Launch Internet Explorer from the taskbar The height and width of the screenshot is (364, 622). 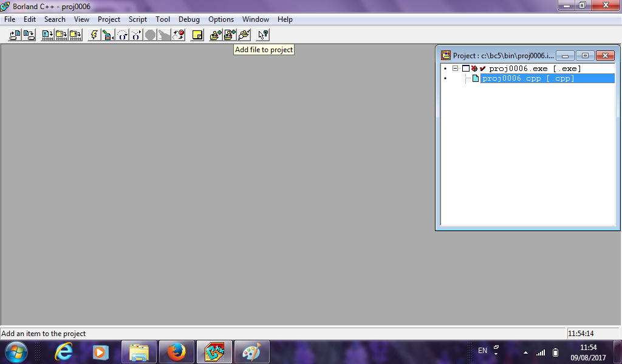[x=64, y=352]
